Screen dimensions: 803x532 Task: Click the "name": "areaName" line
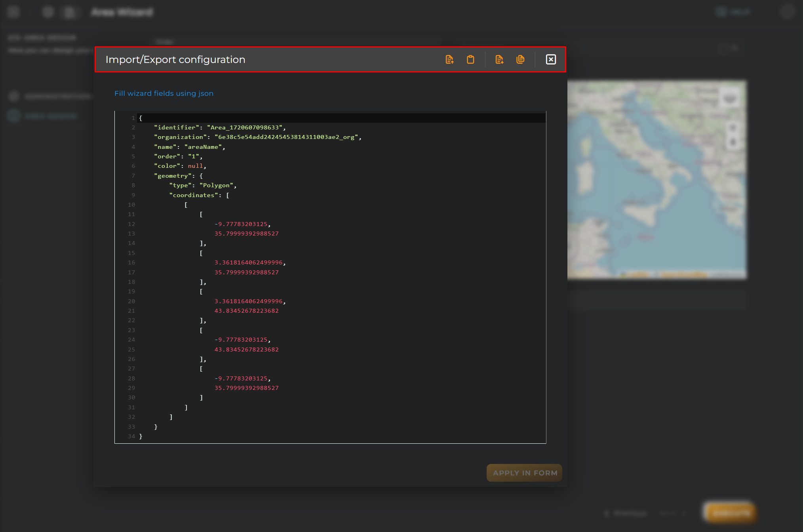pos(189,147)
